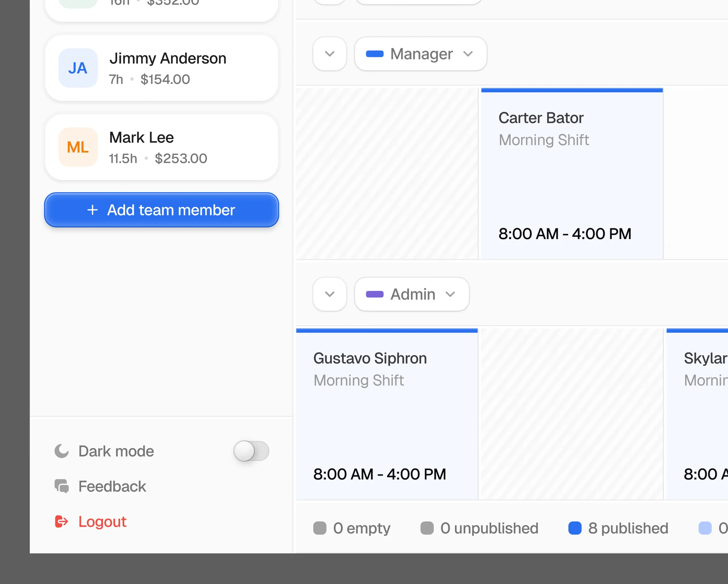Open Gustavo Siphron's morning shift card
The image size is (728, 584).
click(x=387, y=414)
